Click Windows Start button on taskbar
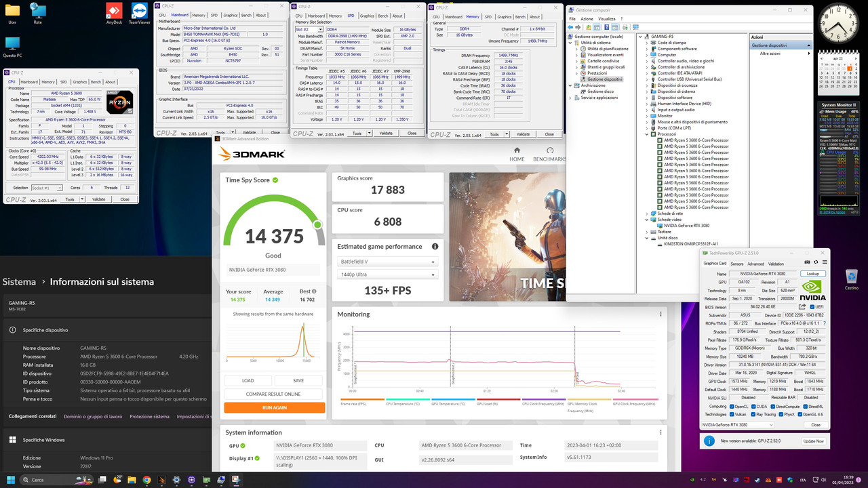 pos(11,480)
